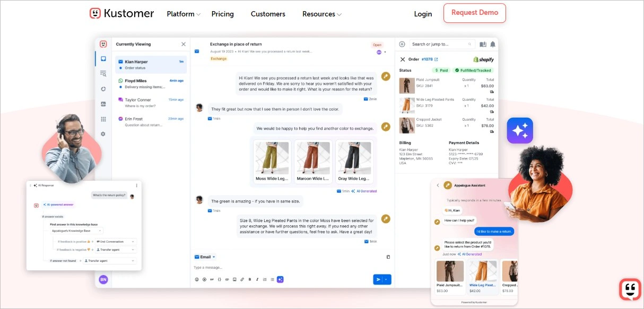Click the circular refresh icon in the app sidebar
Screen dimensions: 644x309
click(x=103, y=89)
